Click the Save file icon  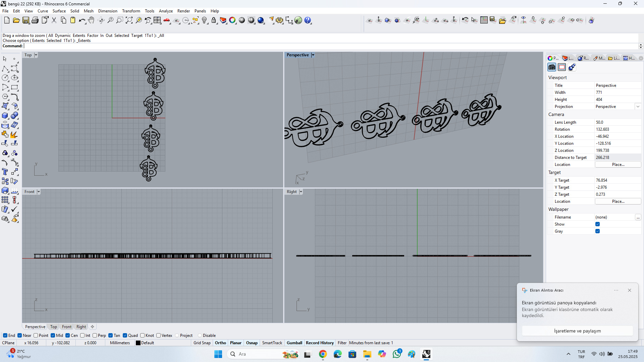click(x=26, y=20)
